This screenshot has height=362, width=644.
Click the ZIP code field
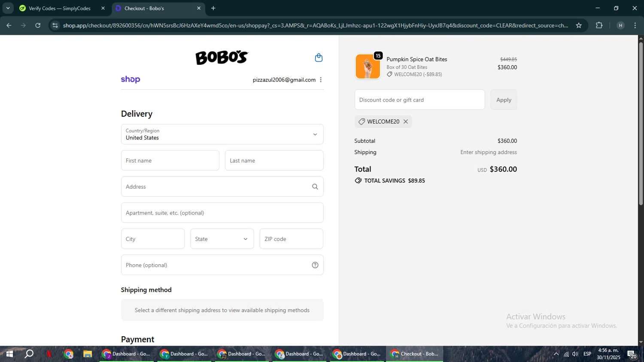[x=292, y=239]
